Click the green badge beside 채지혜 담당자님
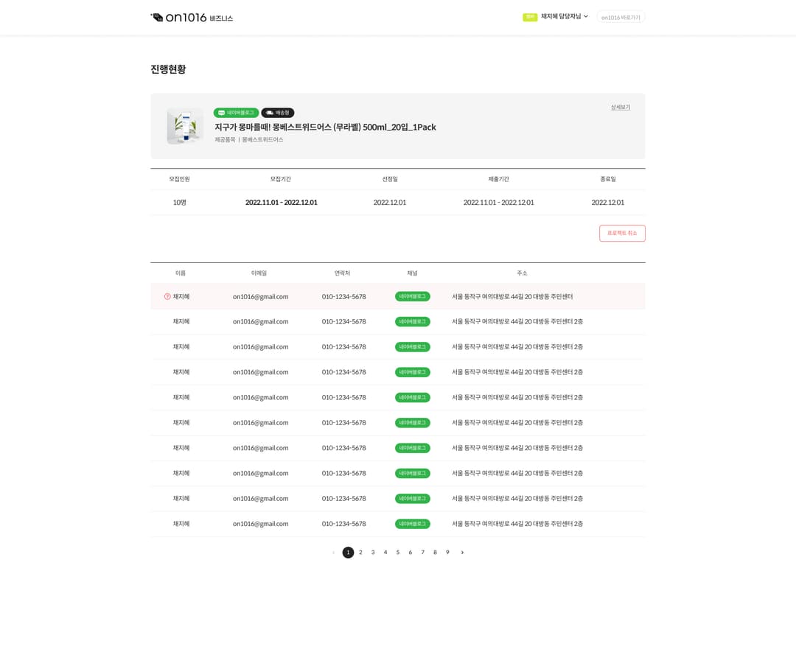This screenshot has height=672, width=796. pyautogui.click(x=530, y=17)
